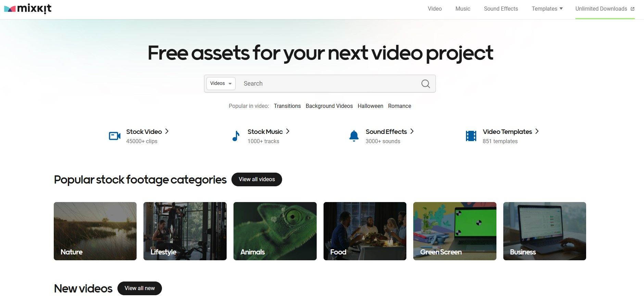Open the Food category thumbnail
The image size is (644, 300).
tap(365, 231)
